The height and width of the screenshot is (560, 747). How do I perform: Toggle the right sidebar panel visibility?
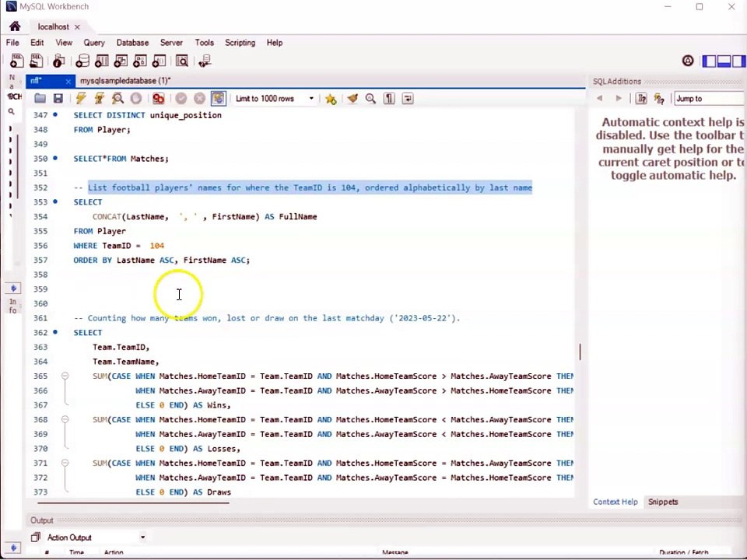pos(738,61)
